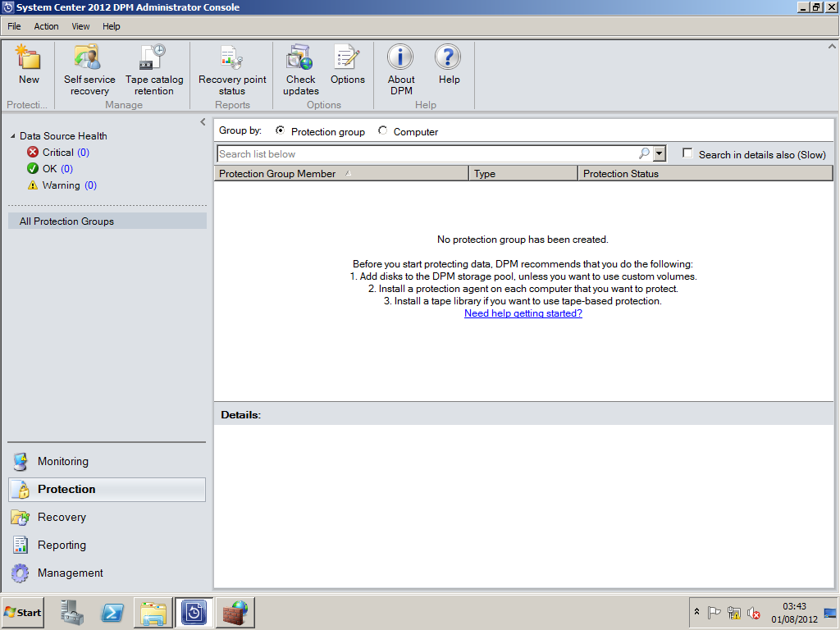This screenshot has width=840, height=630.
Task: Click in the Search list below field
Action: click(x=427, y=153)
